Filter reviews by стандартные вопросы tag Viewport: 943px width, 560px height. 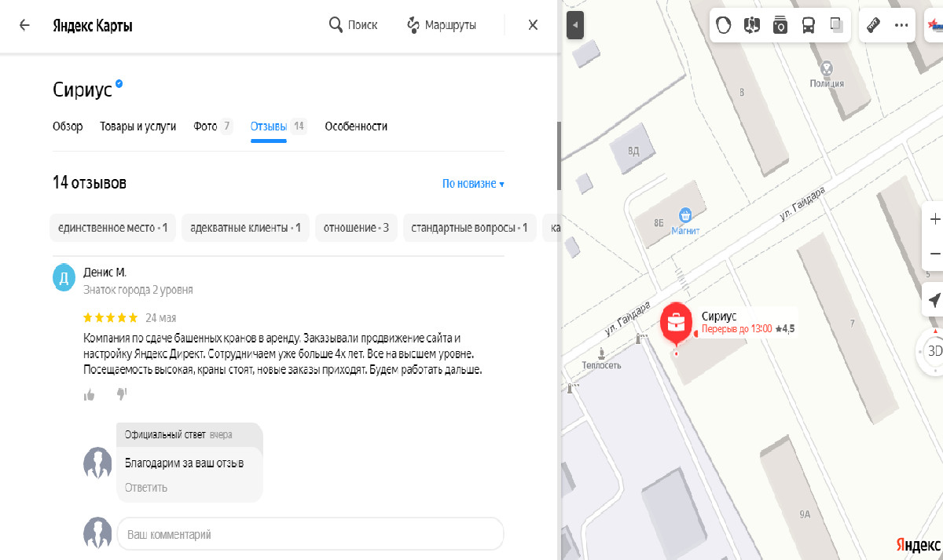click(469, 228)
